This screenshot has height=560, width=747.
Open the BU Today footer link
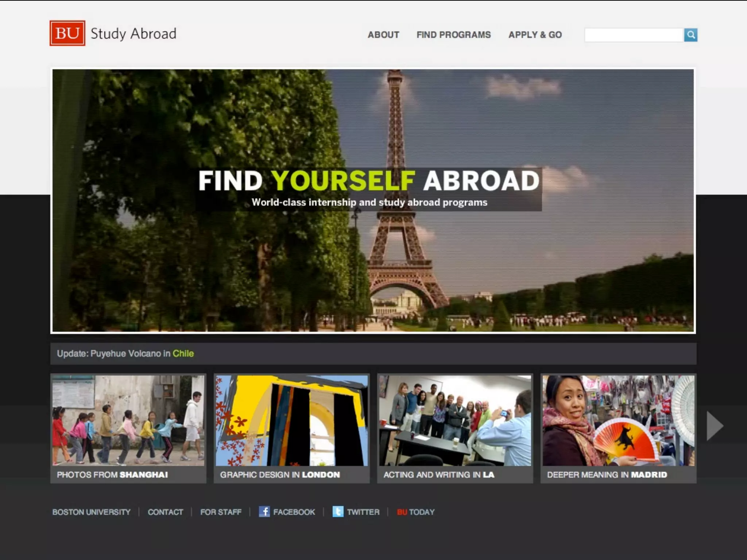pos(415,512)
